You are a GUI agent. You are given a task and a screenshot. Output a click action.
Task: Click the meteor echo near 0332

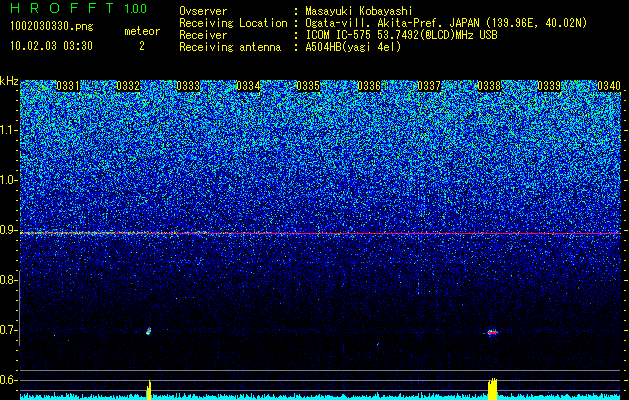[148, 331]
